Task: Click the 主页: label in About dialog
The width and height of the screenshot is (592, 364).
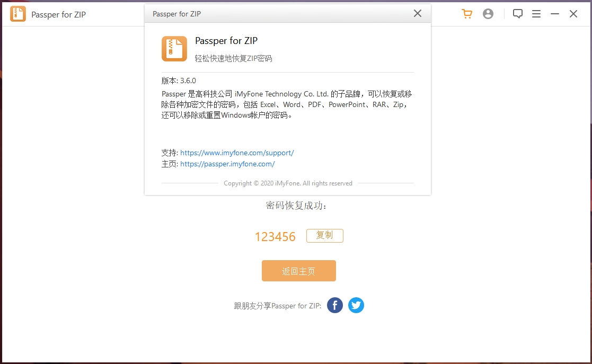Action: tap(170, 164)
